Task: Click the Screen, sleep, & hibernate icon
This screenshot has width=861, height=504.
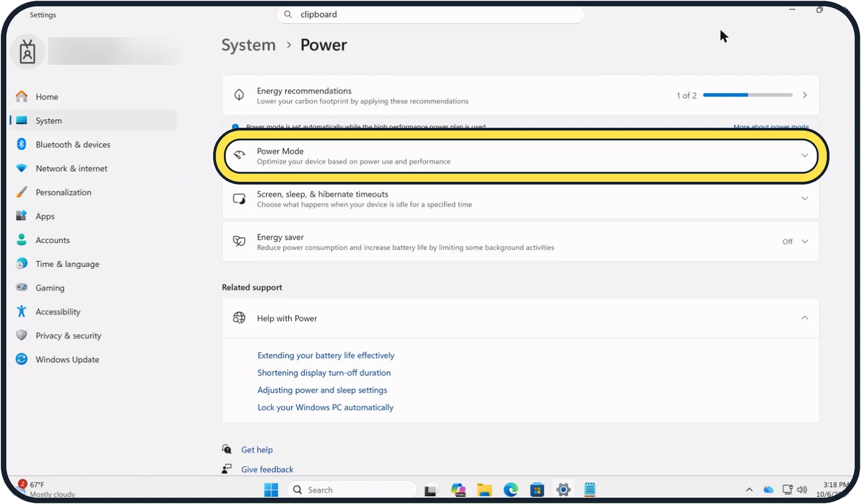Action: pos(239,199)
